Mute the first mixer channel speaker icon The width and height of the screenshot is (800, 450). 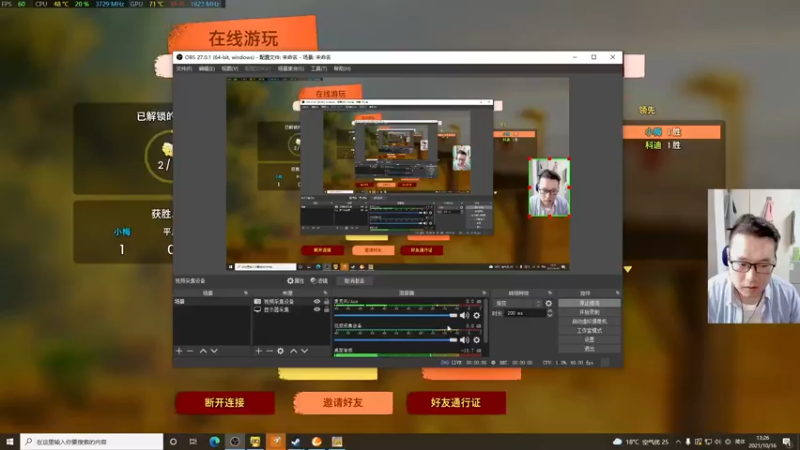point(464,315)
